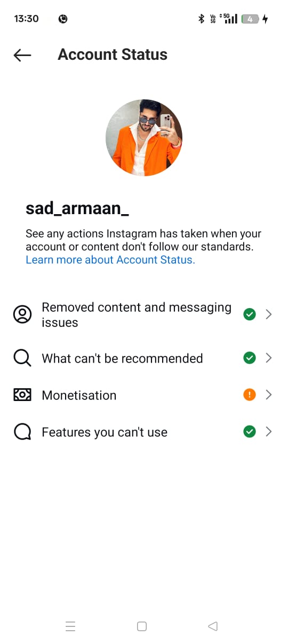Open Learn more about Account Status link
The image size is (288, 644).
pos(110,260)
